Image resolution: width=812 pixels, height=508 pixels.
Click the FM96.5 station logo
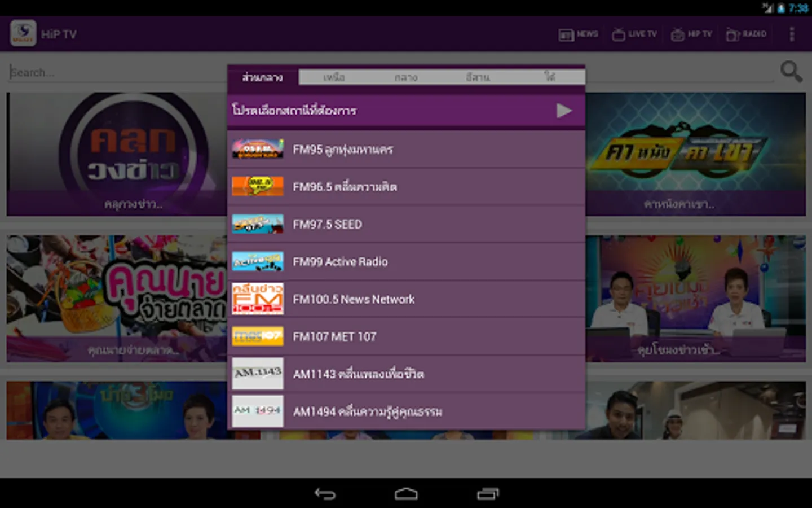[x=258, y=186]
